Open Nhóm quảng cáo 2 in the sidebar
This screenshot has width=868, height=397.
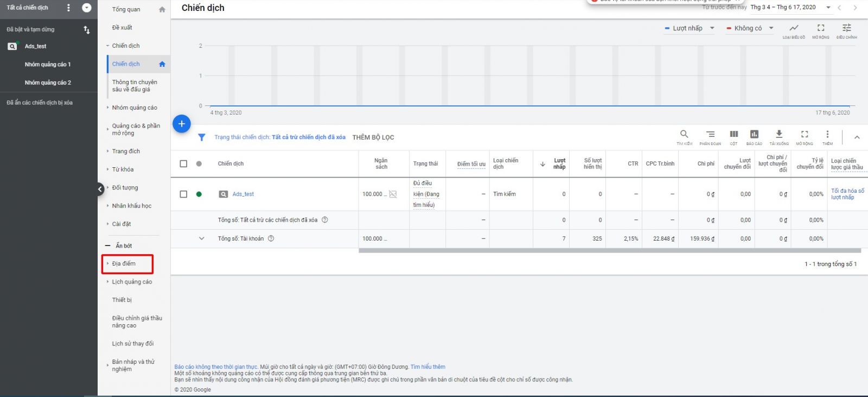[x=48, y=83]
